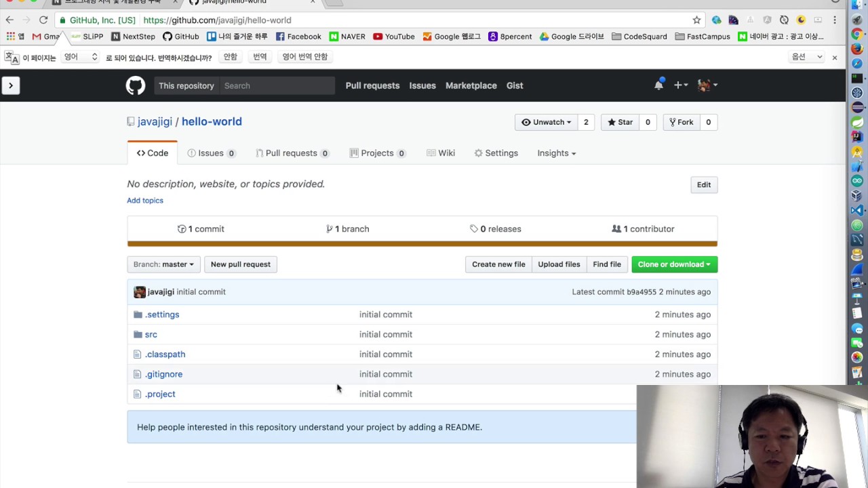The height and width of the screenshot is (488, 868).
Task: Expand the sidebar with the chevron button
Action: tap(10, 85)
